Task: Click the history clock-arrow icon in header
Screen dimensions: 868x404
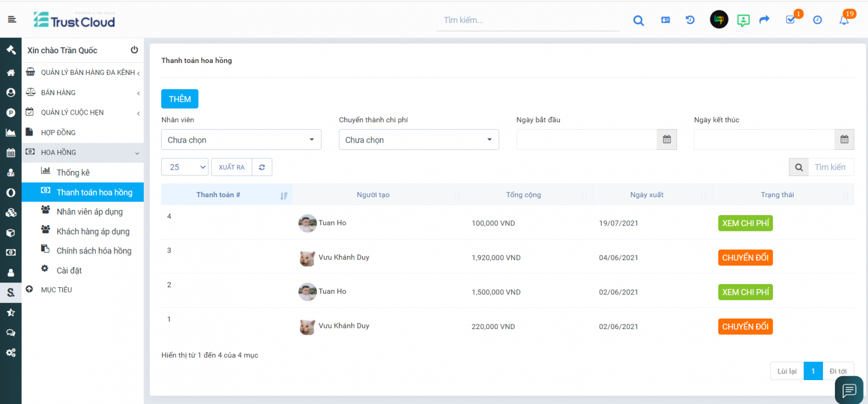Action: click(x=690, y=20)
